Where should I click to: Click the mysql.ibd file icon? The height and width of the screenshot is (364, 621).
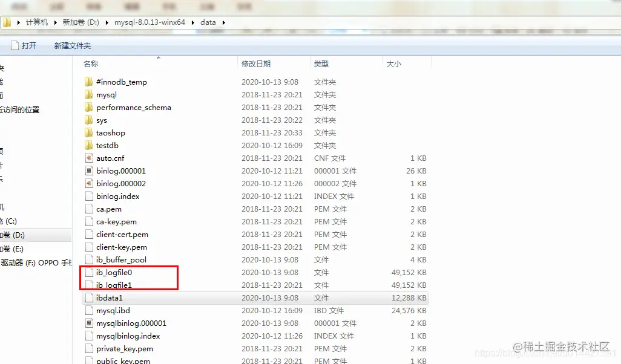[89, 311]
